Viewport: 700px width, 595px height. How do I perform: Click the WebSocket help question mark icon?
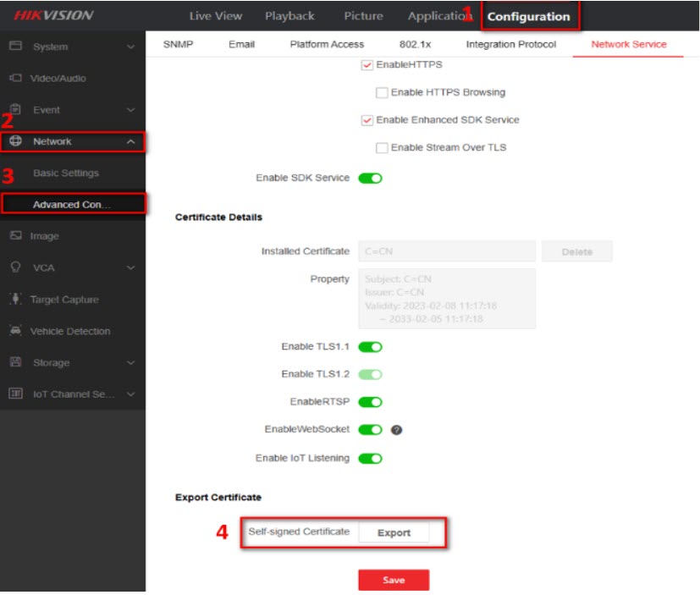point(396,430)
